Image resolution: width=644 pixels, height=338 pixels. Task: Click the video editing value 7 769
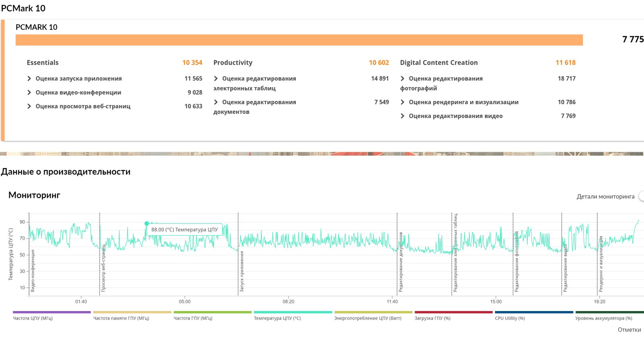[x=568, y=116]
